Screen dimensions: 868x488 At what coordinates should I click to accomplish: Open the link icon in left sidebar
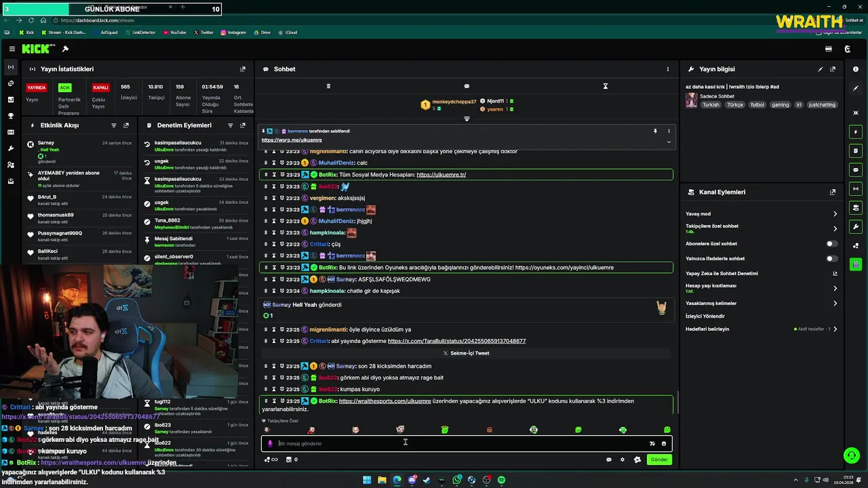(10, 83)
